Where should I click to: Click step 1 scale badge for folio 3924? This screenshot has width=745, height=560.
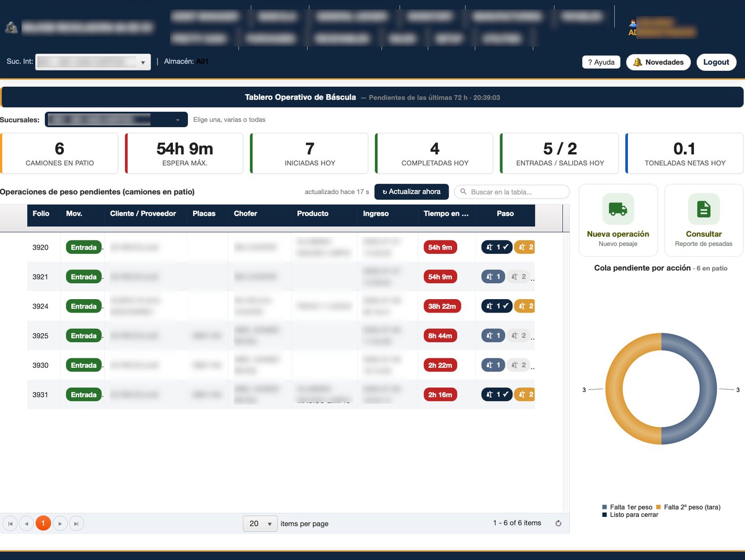point(497,306)
